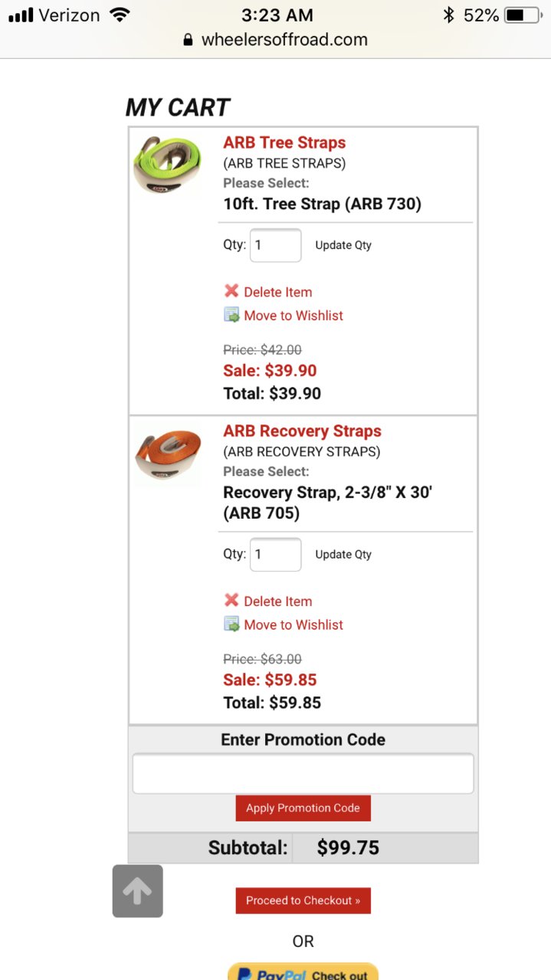The image size is (551, 980).
Task: Focus the Qty field for Tree Straps
Action: pos(276,245)
